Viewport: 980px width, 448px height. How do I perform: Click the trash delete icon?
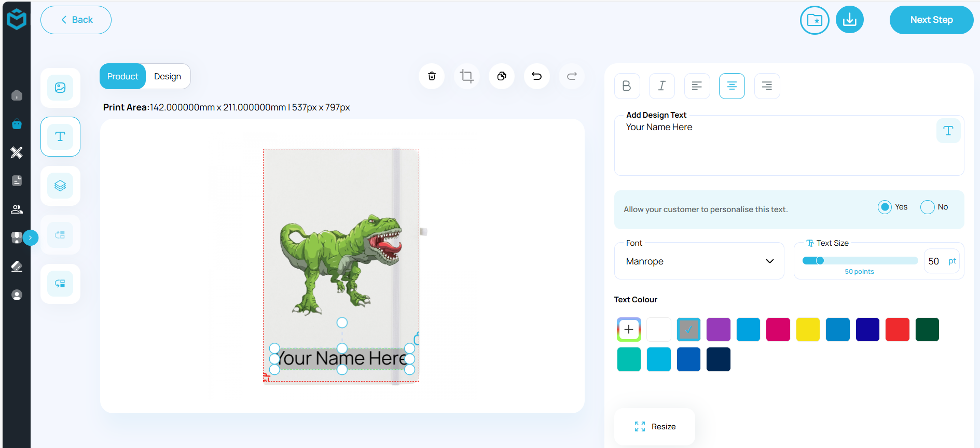coord(432,76)
